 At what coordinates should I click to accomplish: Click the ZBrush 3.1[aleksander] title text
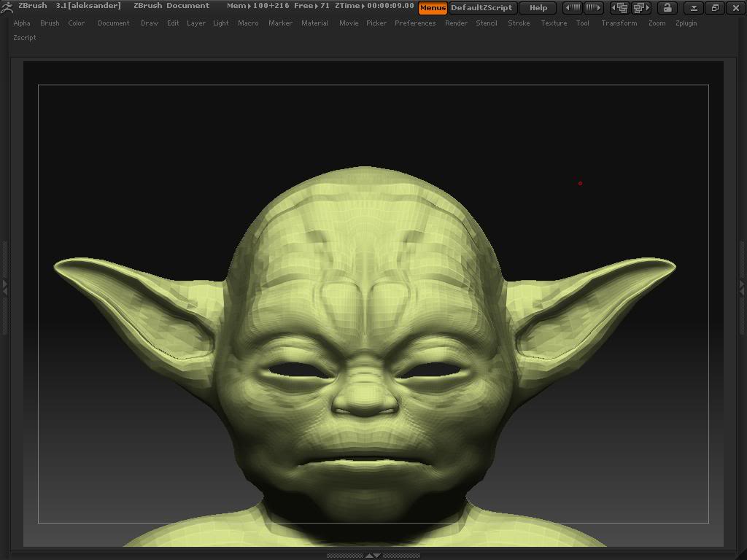tap(69, 6)
